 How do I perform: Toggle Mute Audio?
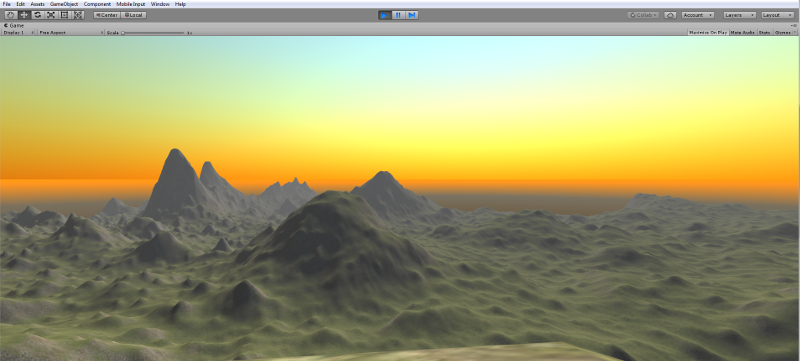click(742, 32)
